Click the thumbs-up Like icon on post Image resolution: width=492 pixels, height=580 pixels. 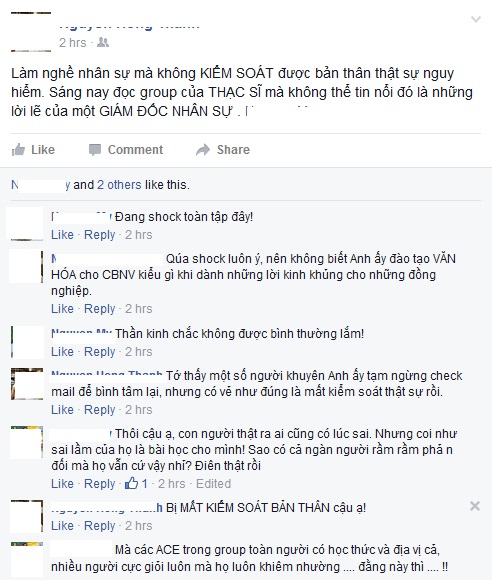click(x=18, y=150)
